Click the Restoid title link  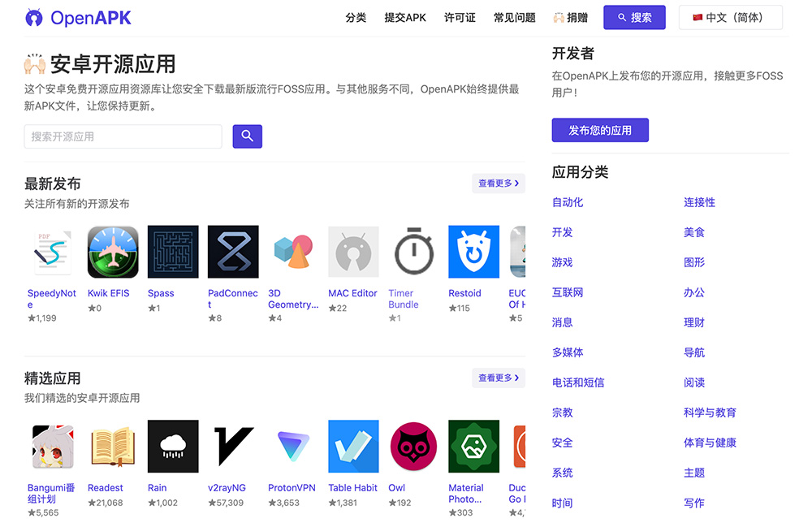[x=464, y=293]
